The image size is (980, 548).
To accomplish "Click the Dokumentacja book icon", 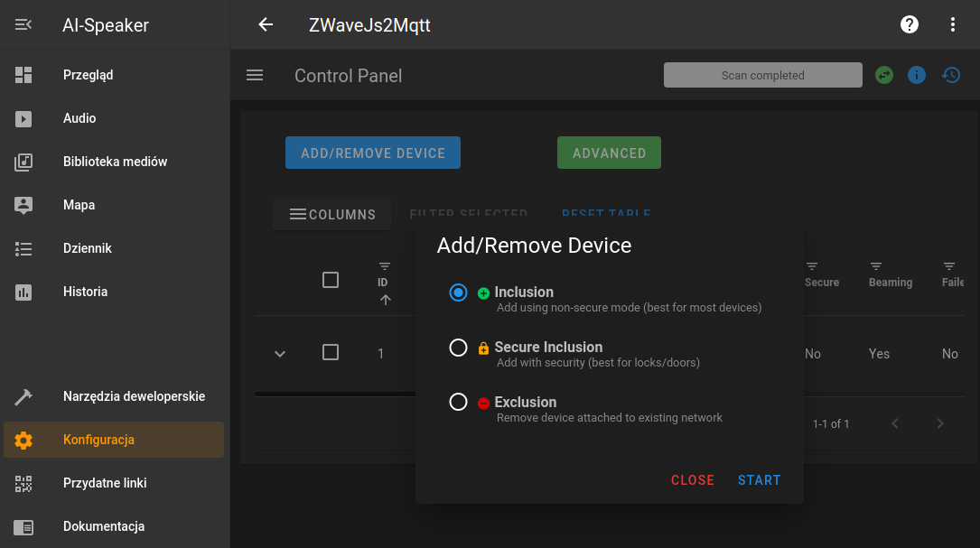I will tap(23, 526).
